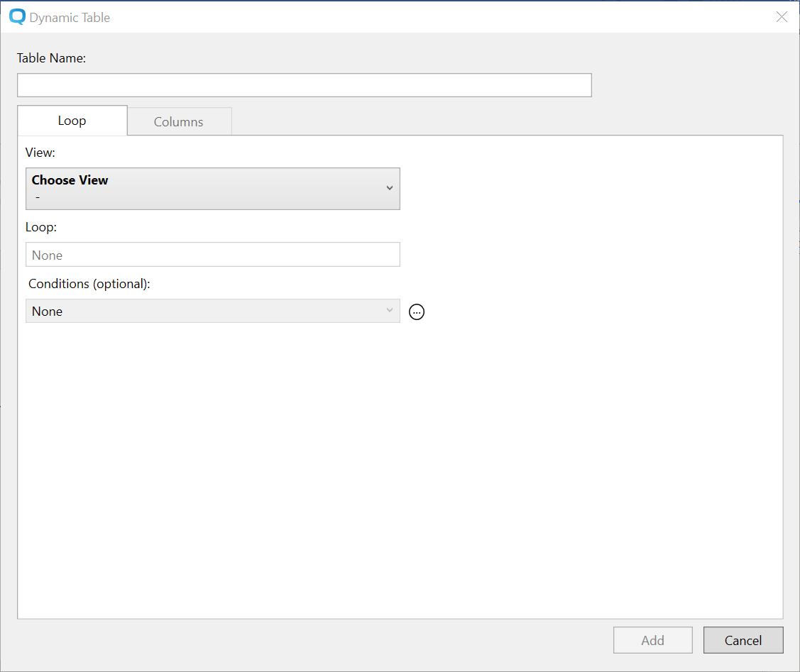Click the ellipsis button beside Conditions dropdown

pyautogui.click(x=417, y=312)
